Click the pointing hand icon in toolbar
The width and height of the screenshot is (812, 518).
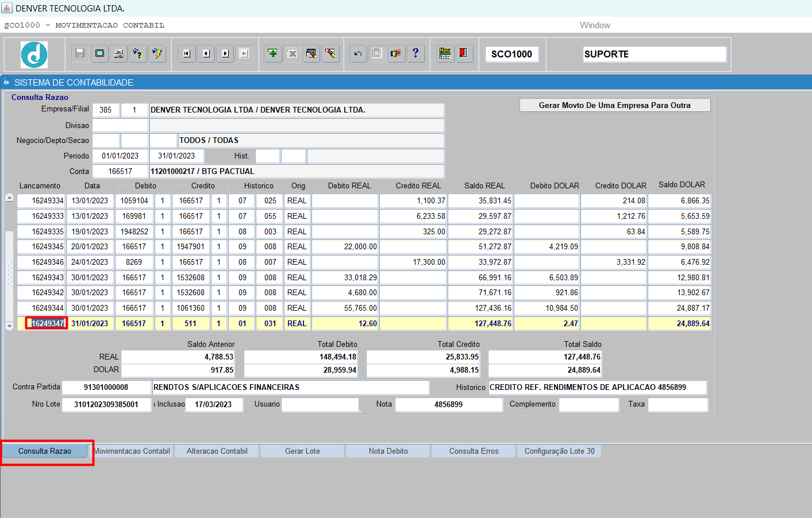(396, 53)
